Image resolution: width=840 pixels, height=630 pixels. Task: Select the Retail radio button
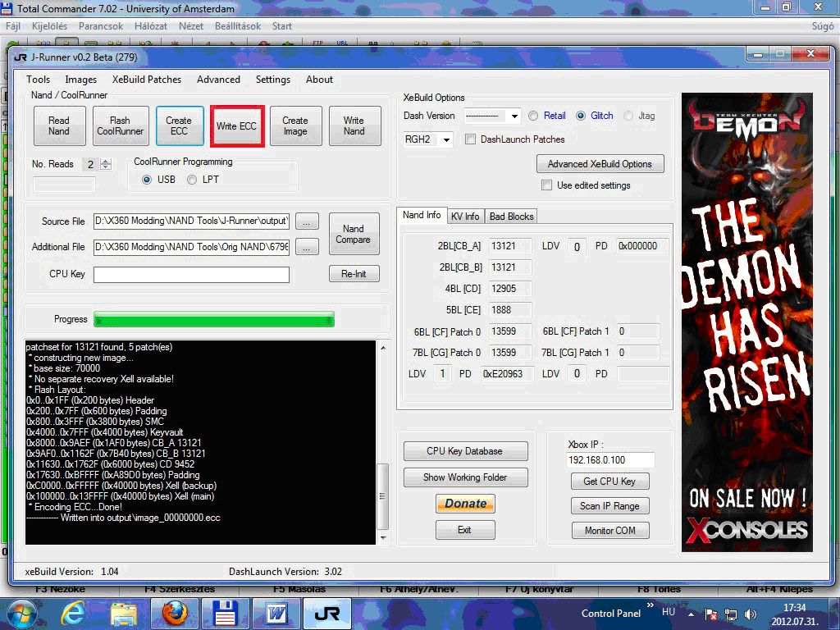tap(534, 116)
